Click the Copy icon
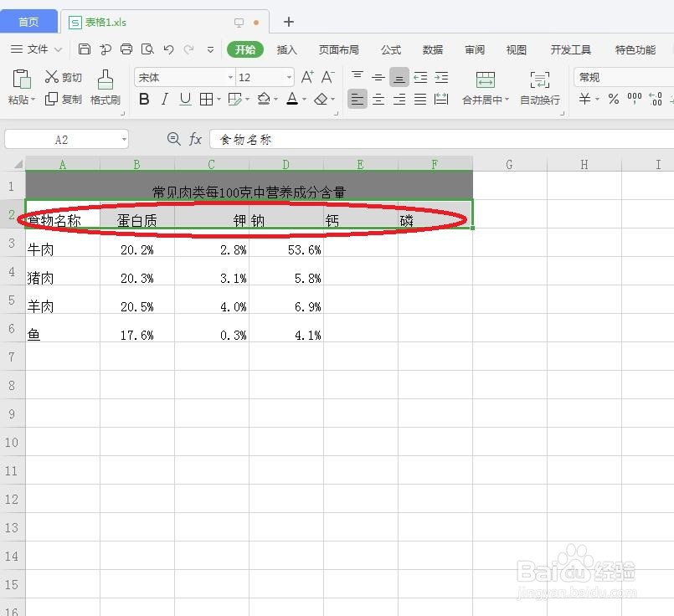The image size is (674, 616). 51,100
